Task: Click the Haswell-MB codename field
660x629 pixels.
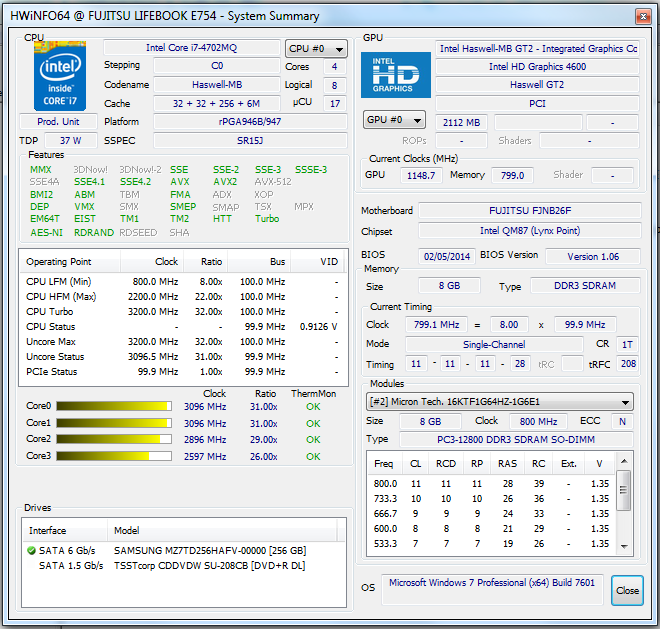Action: pyautogui.click(x=217, y=85)
